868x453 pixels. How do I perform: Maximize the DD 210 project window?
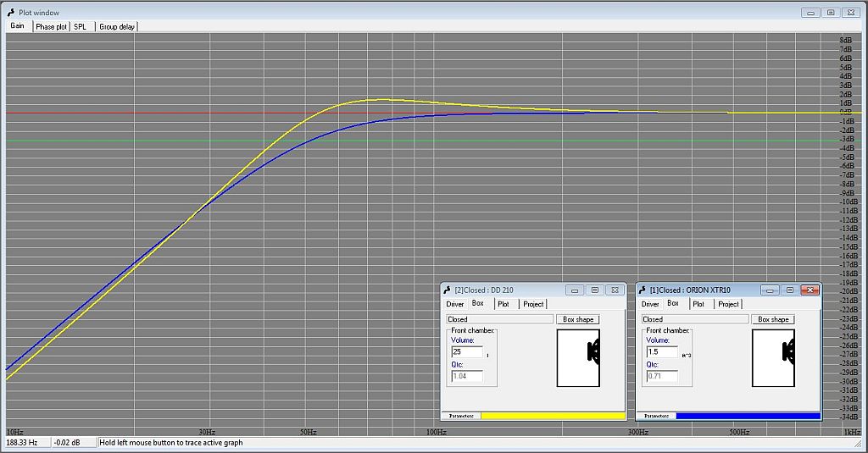pyautogui.click(x=595, y=290)
